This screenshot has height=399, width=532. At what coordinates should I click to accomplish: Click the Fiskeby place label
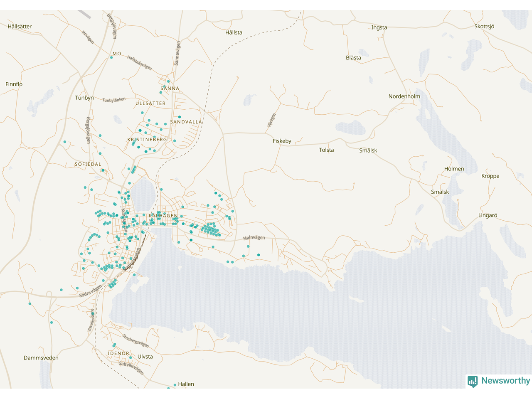coord(282,141)
